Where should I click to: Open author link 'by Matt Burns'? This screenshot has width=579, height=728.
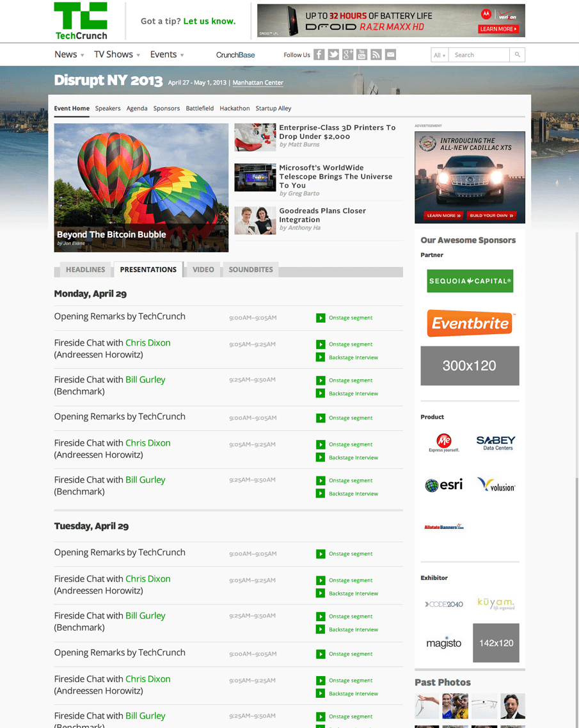[299, 145]
